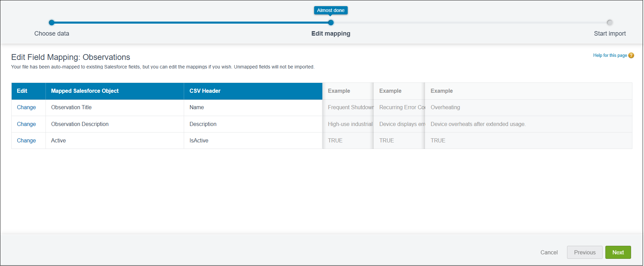Click the help question mark icon
644x266 pixels.
631,55
